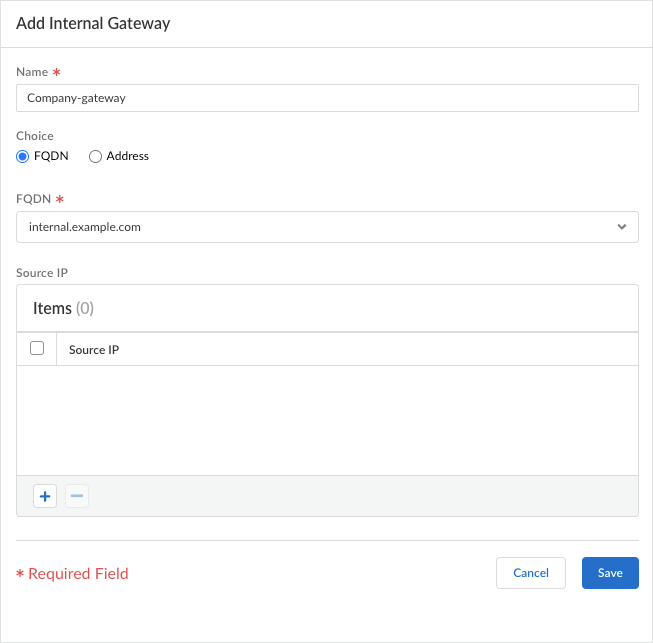Click the empty Source IP table body
Viewport: 653px width, 643px height.
click(x=327, y=420)
